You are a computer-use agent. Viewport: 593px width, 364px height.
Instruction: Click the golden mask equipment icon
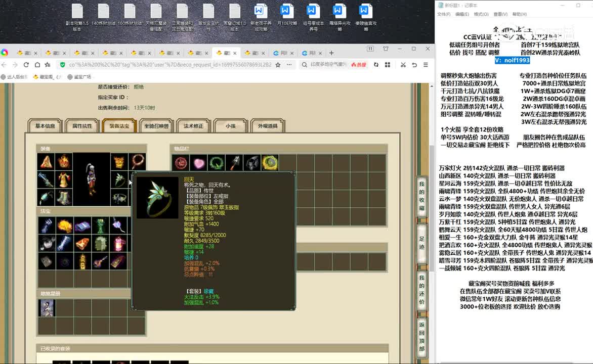pyautogui.click(x=119, y=162)
